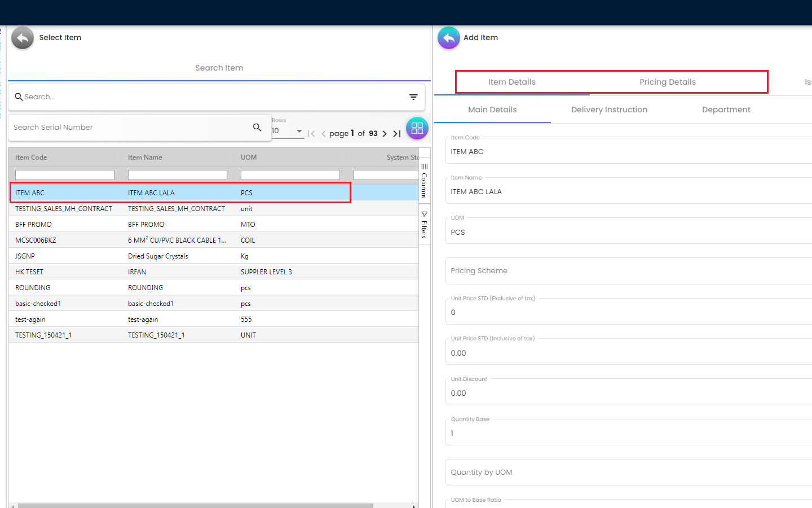Image resolution: width=812 pixels, height=508 pixels.
Task: Click the serial number search magnifier icon
Action: click(257, 128)
